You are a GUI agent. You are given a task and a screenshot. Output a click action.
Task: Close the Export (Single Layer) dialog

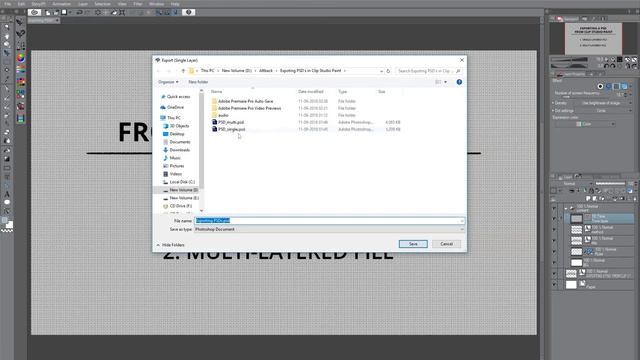462,60
